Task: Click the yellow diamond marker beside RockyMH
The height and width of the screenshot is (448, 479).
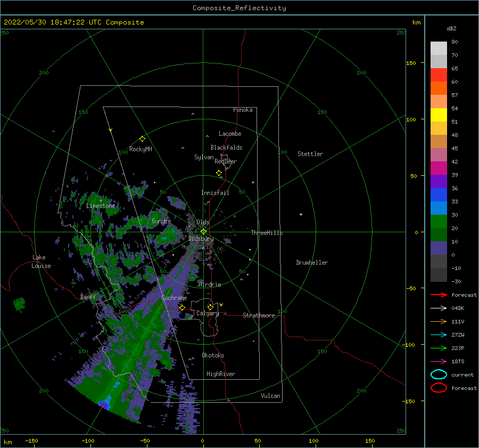Action: (x=142, y=139)
